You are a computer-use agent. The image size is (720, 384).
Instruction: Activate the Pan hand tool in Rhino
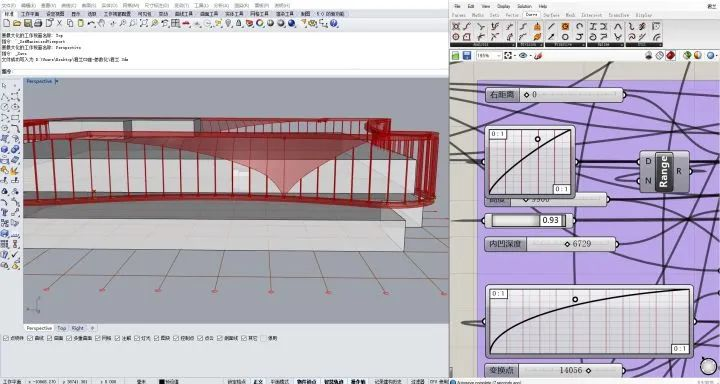pos(101,23)
